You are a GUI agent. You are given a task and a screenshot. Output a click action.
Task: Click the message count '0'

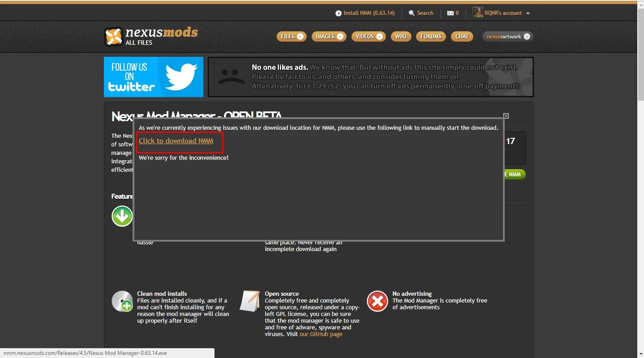[x=457, y=13]
